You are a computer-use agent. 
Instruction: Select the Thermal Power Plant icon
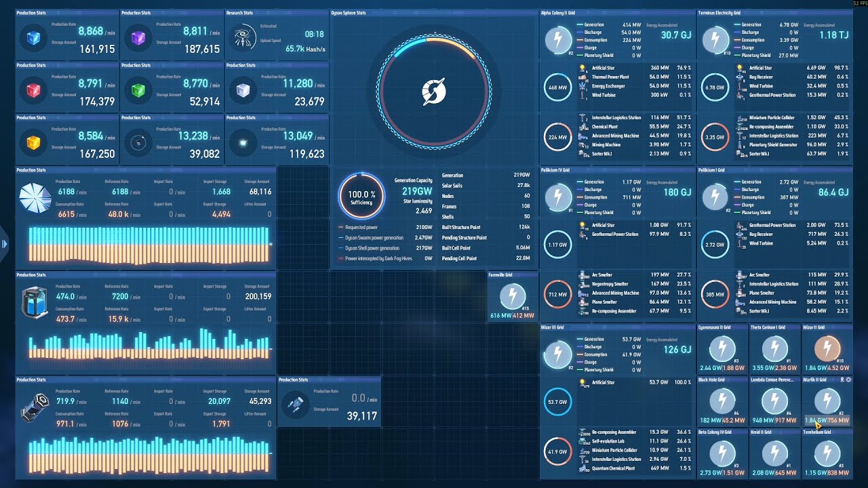pos(583,77)
